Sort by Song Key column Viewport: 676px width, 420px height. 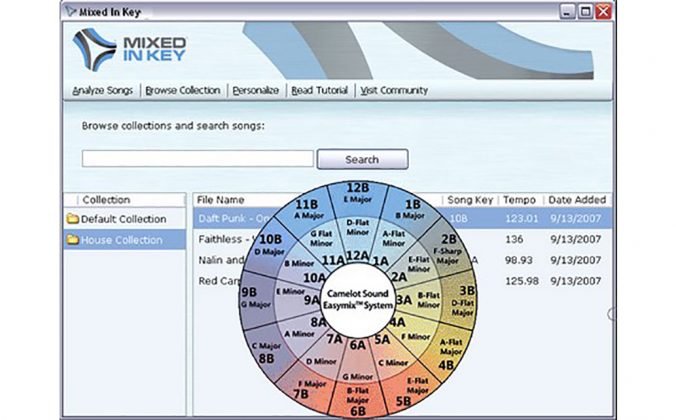pos(470,200)
